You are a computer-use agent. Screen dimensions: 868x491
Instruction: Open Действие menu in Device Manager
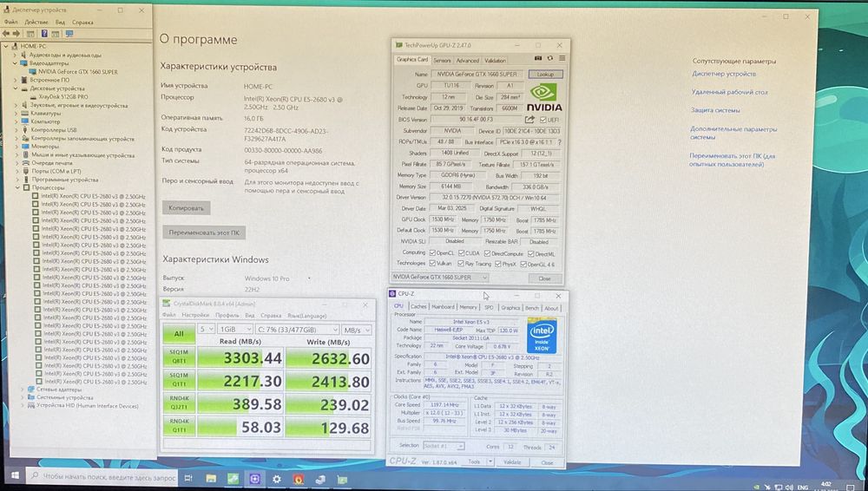(x=36, y=23)
